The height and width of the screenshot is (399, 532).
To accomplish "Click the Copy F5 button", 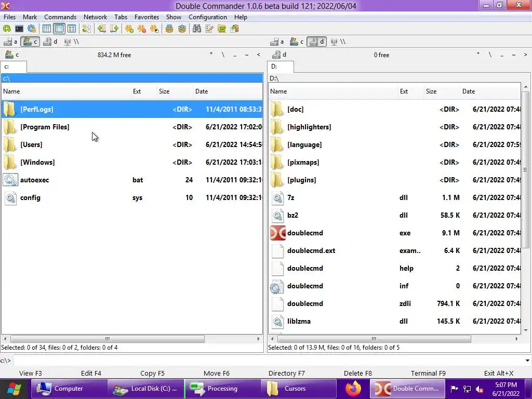I will (152, 373).
